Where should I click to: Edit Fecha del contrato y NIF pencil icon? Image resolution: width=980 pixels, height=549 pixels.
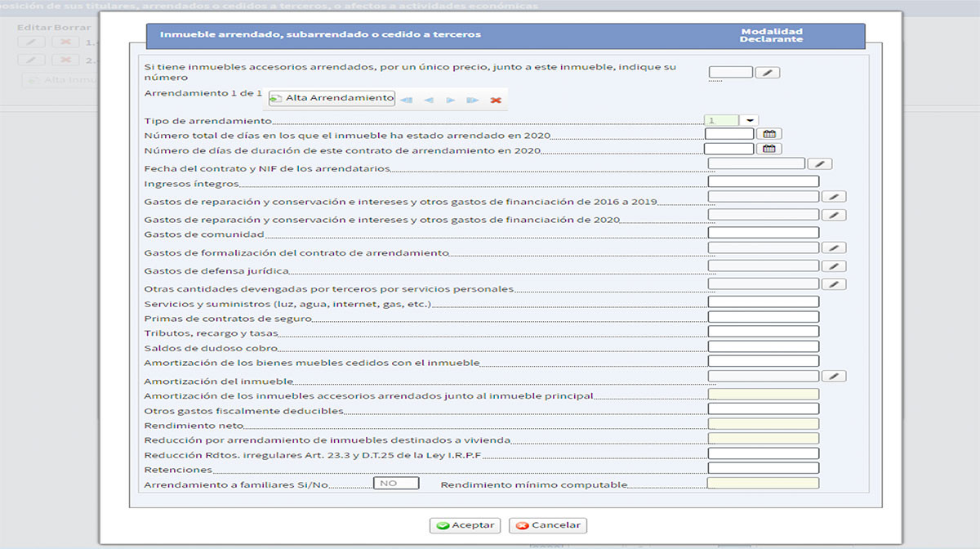coord(819,164)
